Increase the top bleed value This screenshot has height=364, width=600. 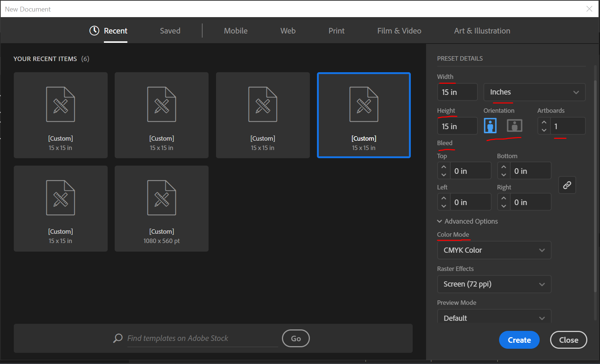click(444, 167)
